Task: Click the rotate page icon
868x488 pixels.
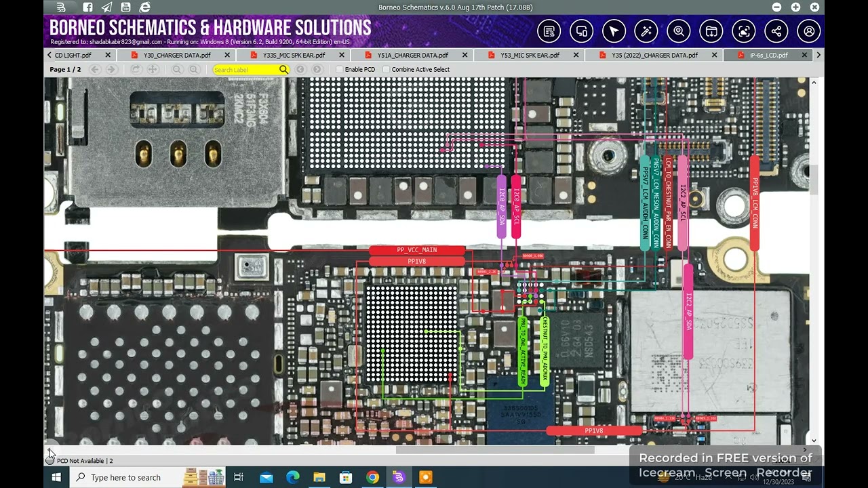Action: [x=136, y=69]
